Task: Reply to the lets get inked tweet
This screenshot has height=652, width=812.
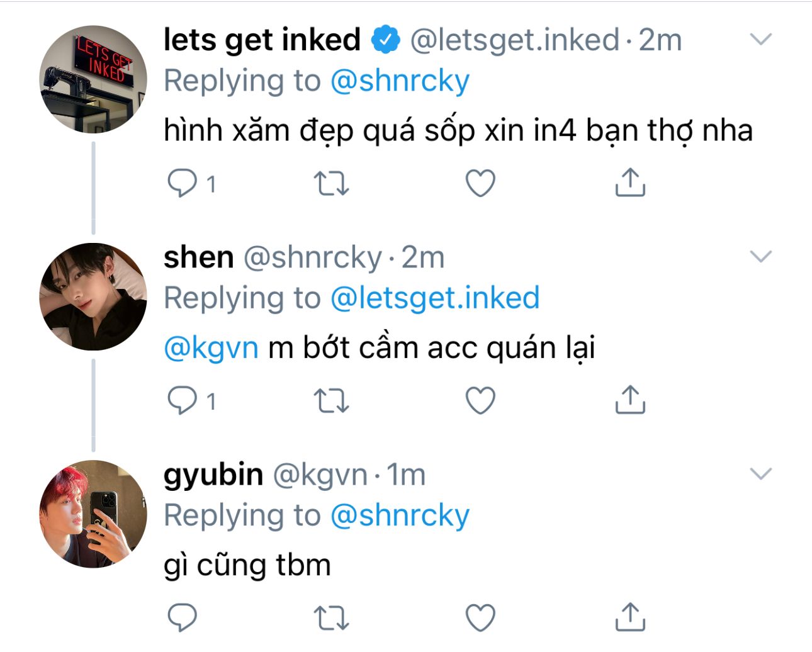Action: (183, 183)
